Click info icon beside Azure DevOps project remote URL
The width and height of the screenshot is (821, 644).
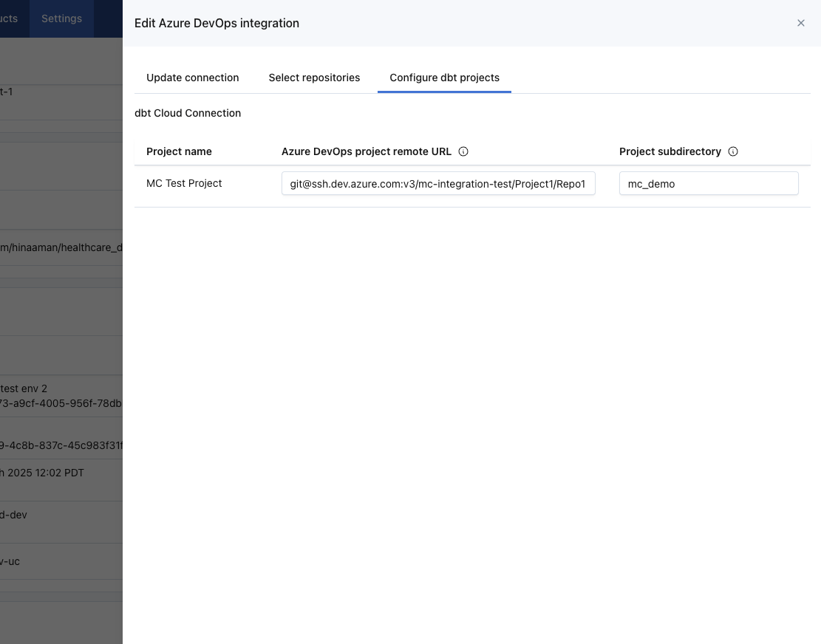[463, 151]
